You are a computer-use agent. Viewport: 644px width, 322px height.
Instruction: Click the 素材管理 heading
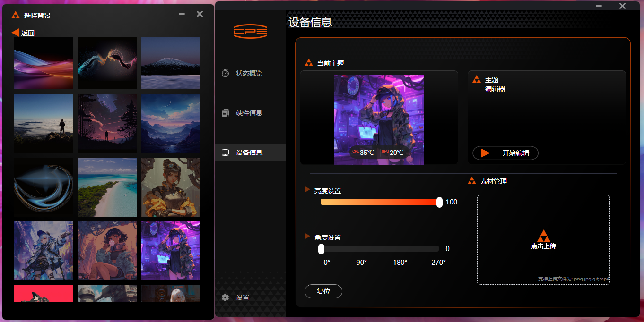[x=494, y=181]
